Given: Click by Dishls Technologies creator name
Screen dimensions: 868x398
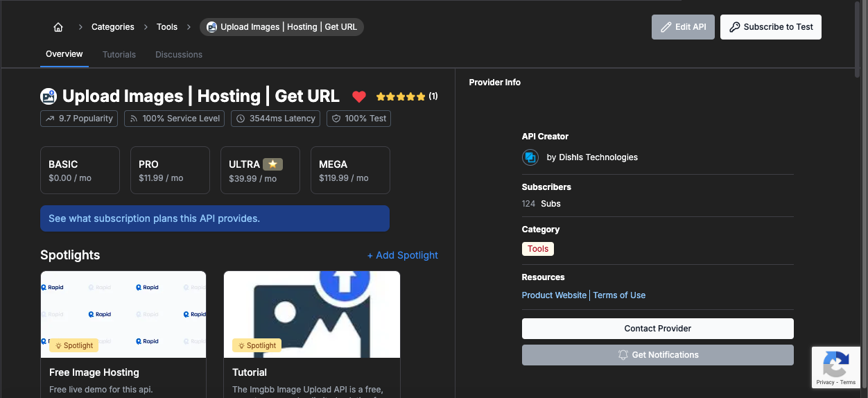Looking at the screenshot, I should [x=592, y=157].
